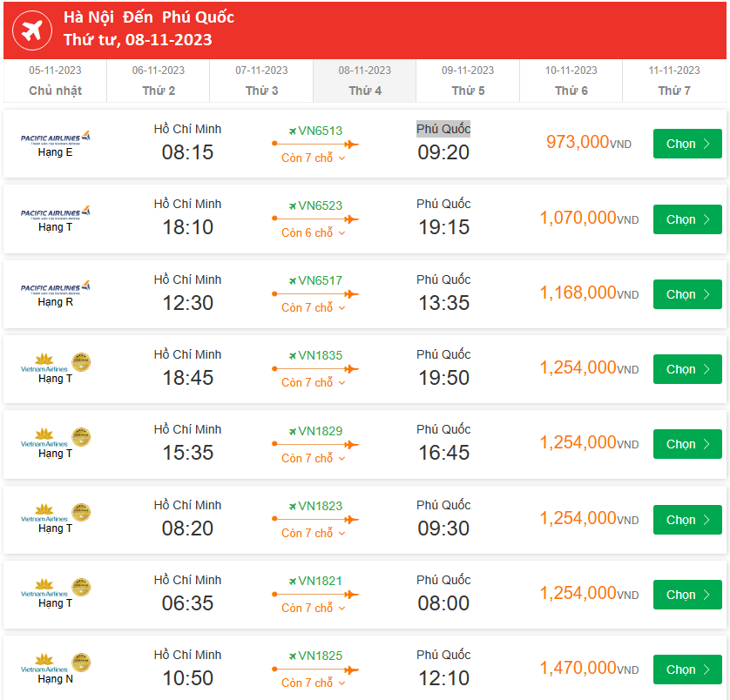This screenshot has width=730, height=700.
Task: Click Pacific Airlines logo on VN6517 flight
Action: pos(56,288)
